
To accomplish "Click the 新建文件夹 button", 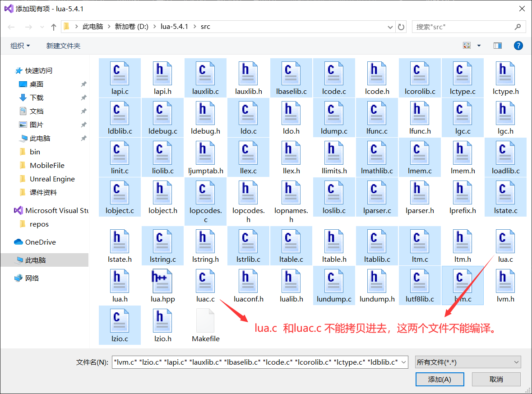I will [63, 45].
